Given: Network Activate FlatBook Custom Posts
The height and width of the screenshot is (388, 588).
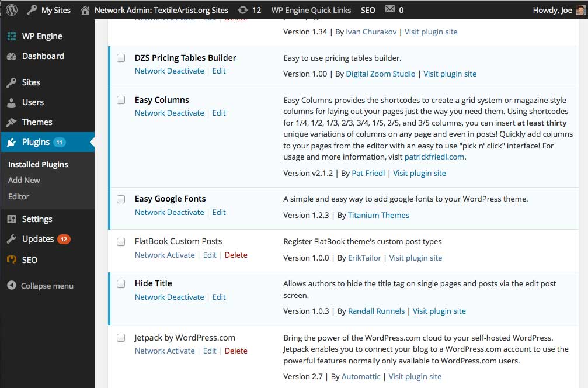Looking at the screenshot, I should click(165, 255).
